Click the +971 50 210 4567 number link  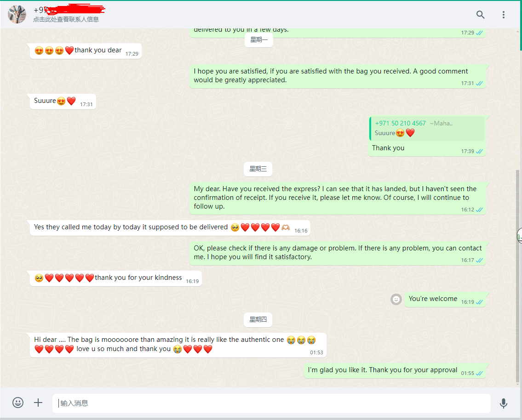[400, 123]
